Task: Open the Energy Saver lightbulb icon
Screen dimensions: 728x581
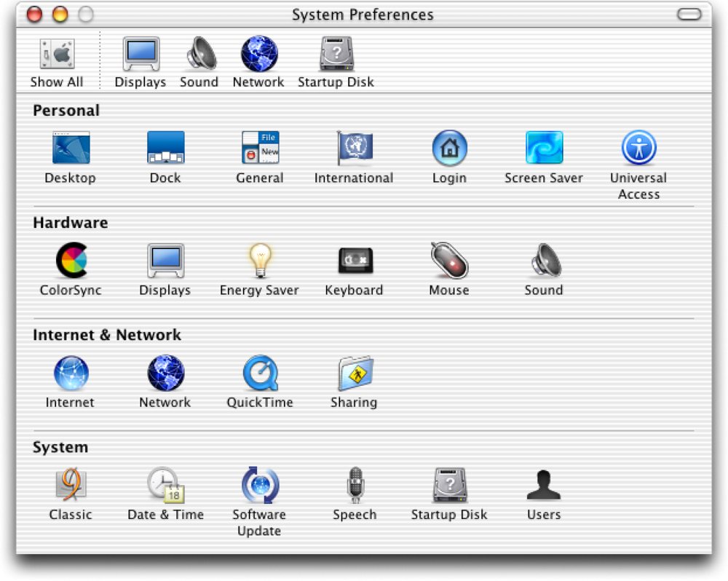Action: click(x=260, y=260)
